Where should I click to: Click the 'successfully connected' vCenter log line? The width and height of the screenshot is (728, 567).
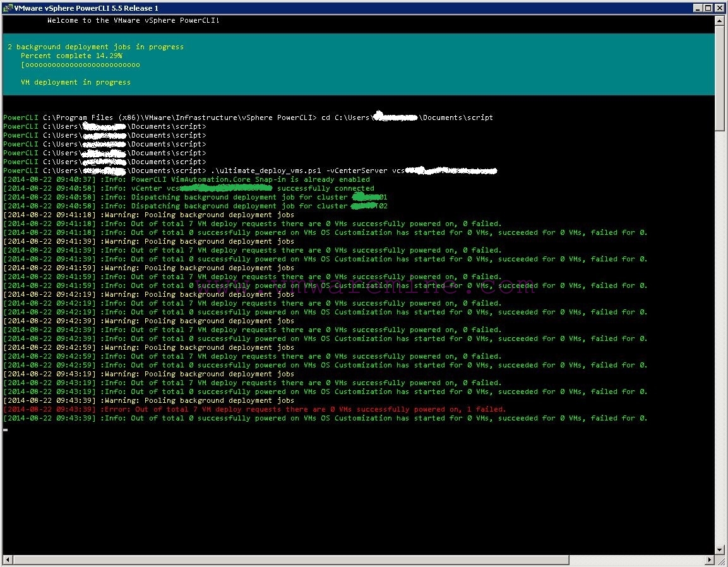click(x=189, y=188)
